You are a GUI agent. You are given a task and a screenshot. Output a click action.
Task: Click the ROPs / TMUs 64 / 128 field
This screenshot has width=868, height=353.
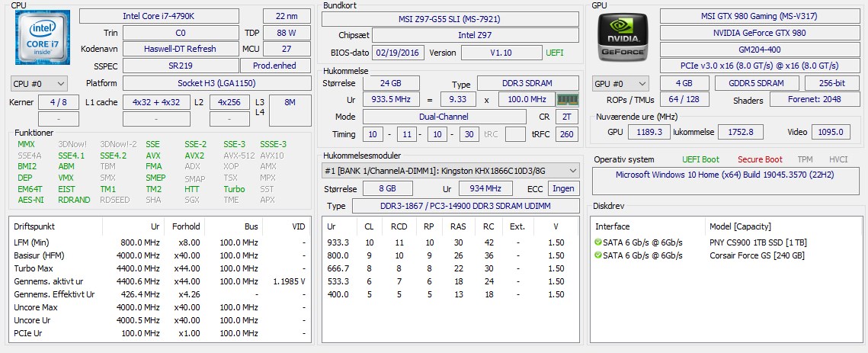tap(684, 99)
